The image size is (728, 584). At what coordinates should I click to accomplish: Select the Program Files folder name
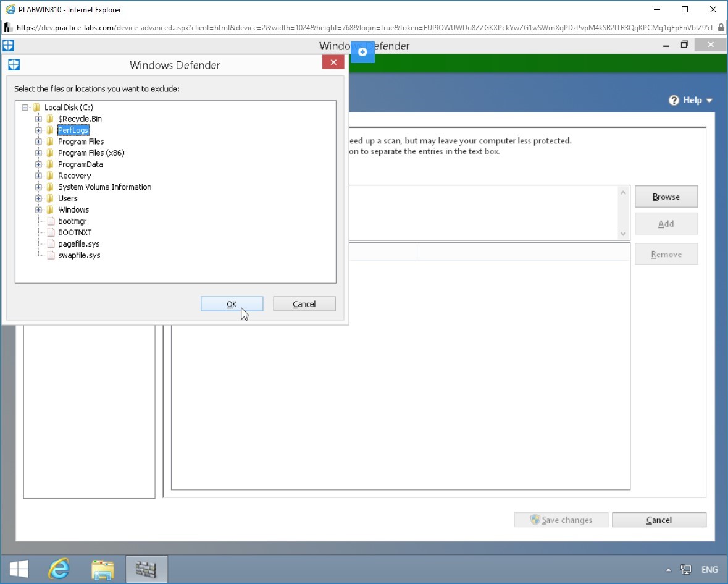pyautogui.click(x=81, y=142)
